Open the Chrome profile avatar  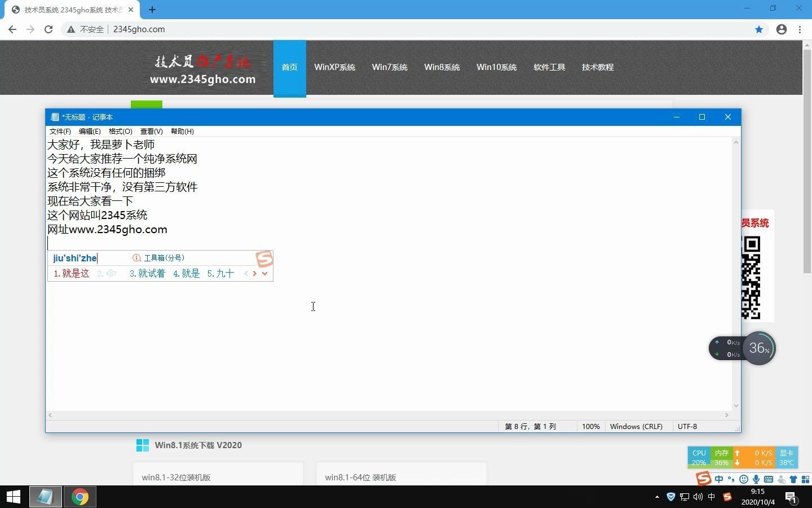coord(782,29)
